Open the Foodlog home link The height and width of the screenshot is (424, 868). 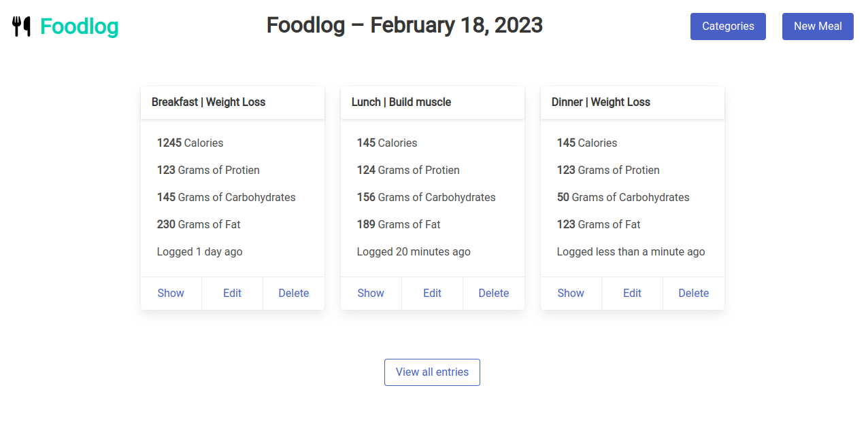[x=78, y=26]
